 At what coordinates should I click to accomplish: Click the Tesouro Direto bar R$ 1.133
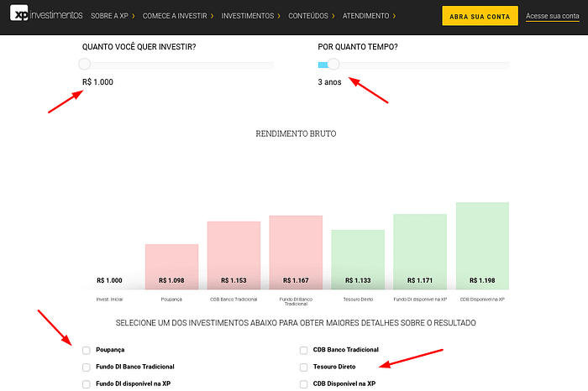point(358,259)
